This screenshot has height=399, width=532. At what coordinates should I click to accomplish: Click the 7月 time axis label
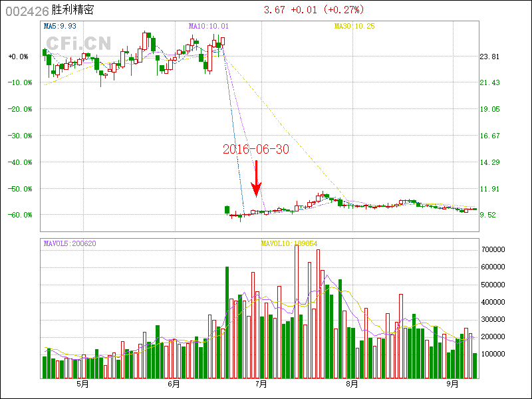pyautogui.click(x=261, y=384)
